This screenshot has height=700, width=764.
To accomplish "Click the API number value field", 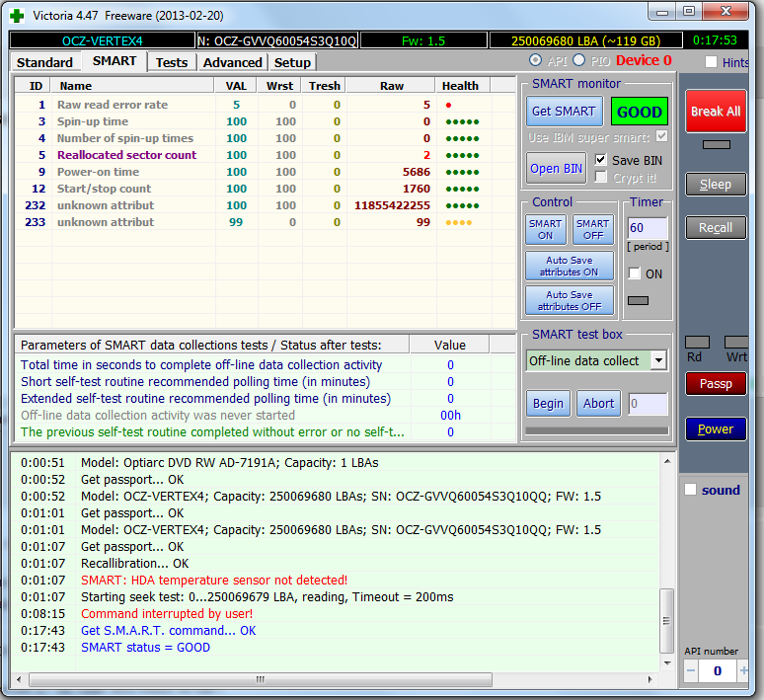I will tap(718, 671).
